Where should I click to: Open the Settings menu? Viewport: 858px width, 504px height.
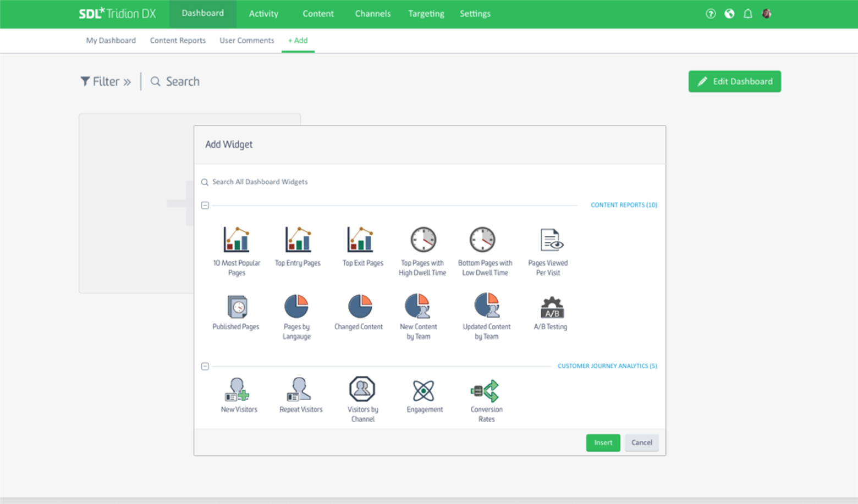[x=475, y=14]
